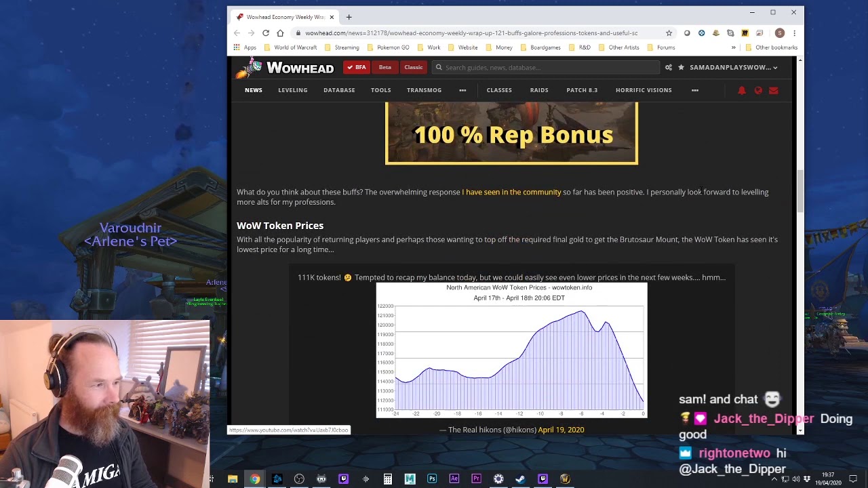Screen dimensions: 868x488
Task: Open a new browser tab
Action: point(349,17)
